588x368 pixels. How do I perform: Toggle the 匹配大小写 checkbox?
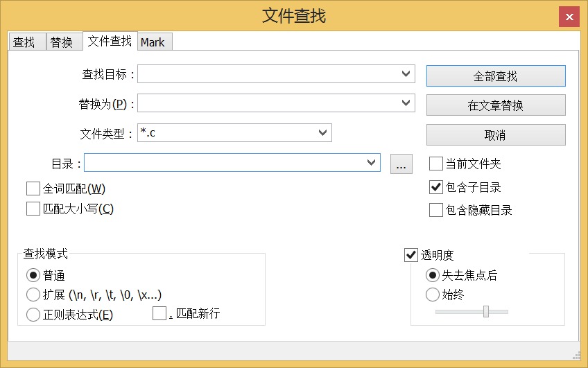coord(33,209)
